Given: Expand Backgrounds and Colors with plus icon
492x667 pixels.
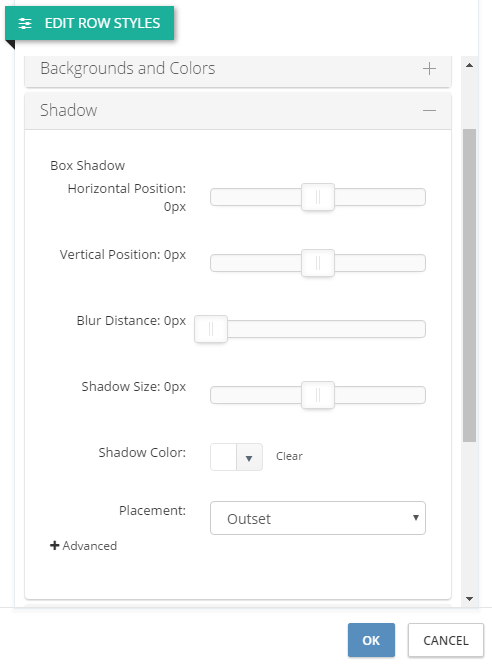Looking at the screenshot, I should 429,69.
